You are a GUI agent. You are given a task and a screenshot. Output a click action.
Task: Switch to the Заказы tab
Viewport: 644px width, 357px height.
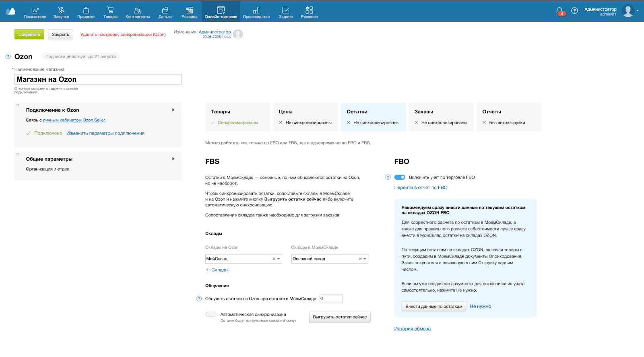coord(441,117)
